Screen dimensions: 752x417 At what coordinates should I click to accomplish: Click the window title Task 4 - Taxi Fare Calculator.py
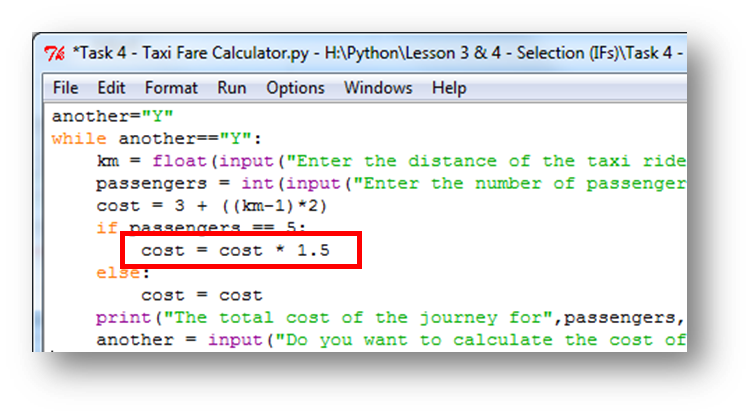point(190,53)
